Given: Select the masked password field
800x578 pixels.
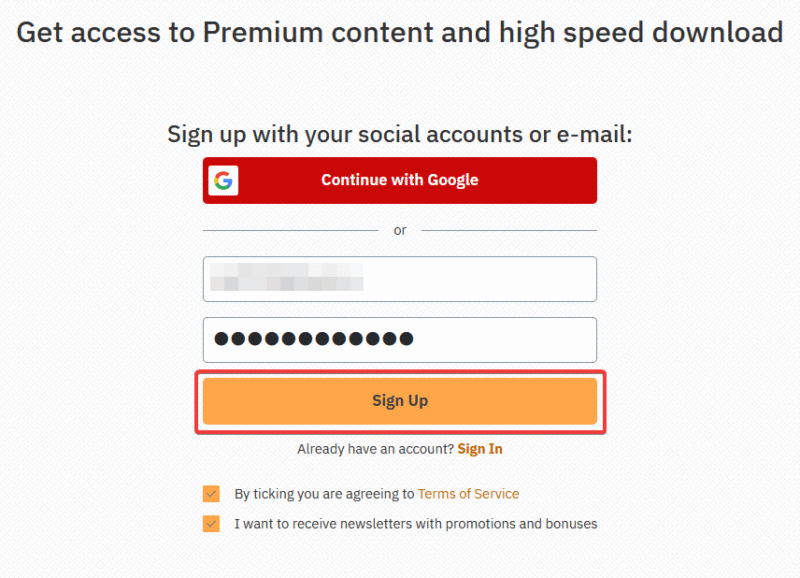Looking at the screenshot, I should [399, 340].
